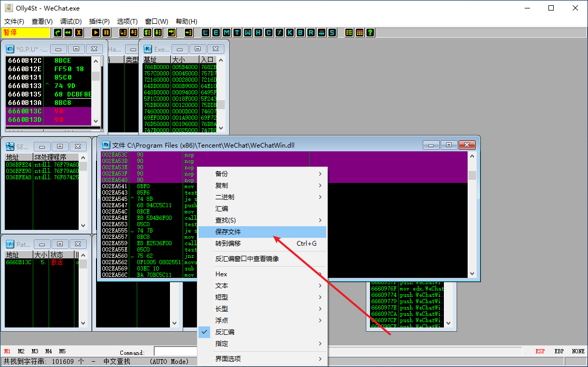Select 反汇编窗口中查看镜像 menu entry

[262, 259]
